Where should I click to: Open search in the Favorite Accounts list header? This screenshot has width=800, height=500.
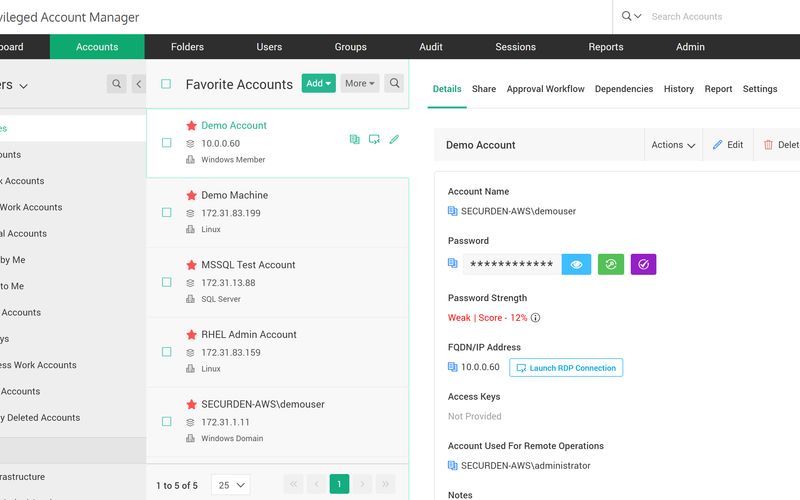pyautogui.click(x=394, y=83)
